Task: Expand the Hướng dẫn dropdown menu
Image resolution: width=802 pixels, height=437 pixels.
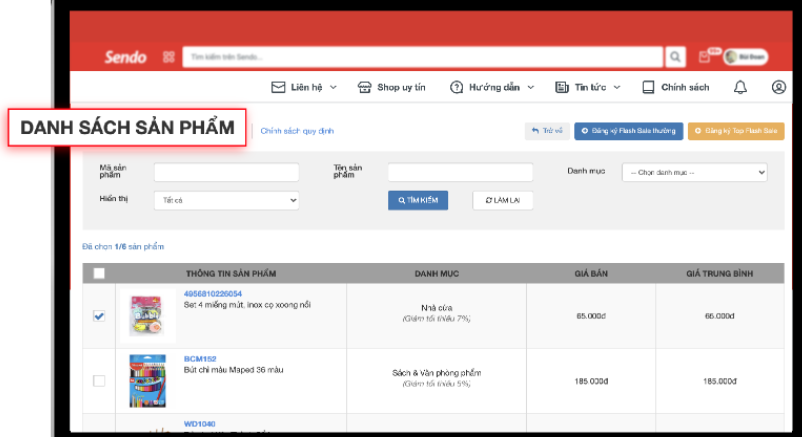Action: tap(492, 87)
